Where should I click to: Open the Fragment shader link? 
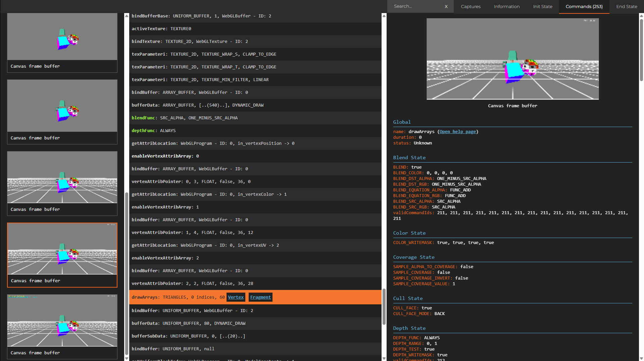tap(260, 297)
